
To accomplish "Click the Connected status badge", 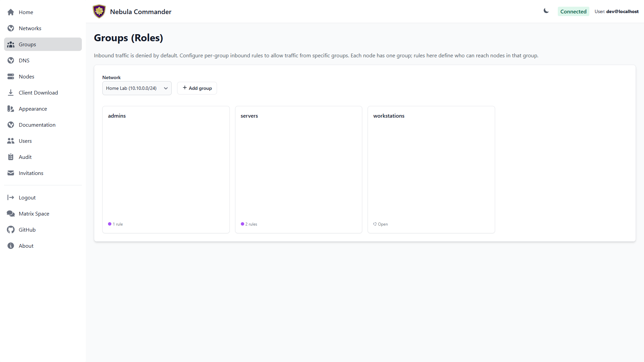I will 573,11.
